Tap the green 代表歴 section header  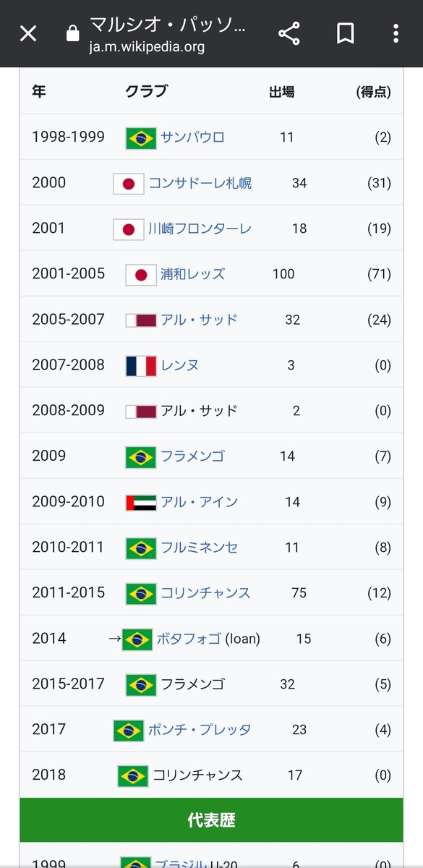[x=211, y=820]
